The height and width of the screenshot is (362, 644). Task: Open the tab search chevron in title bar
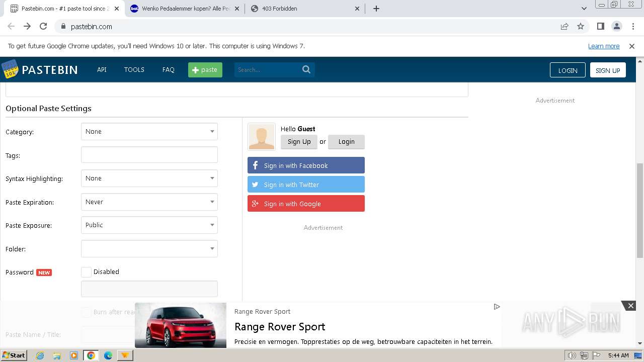[x=584, y=9]
